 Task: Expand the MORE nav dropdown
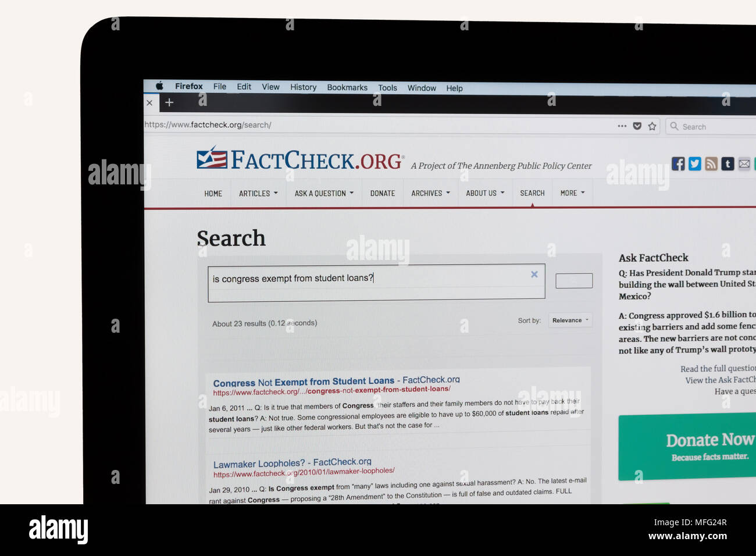(572, 193)
